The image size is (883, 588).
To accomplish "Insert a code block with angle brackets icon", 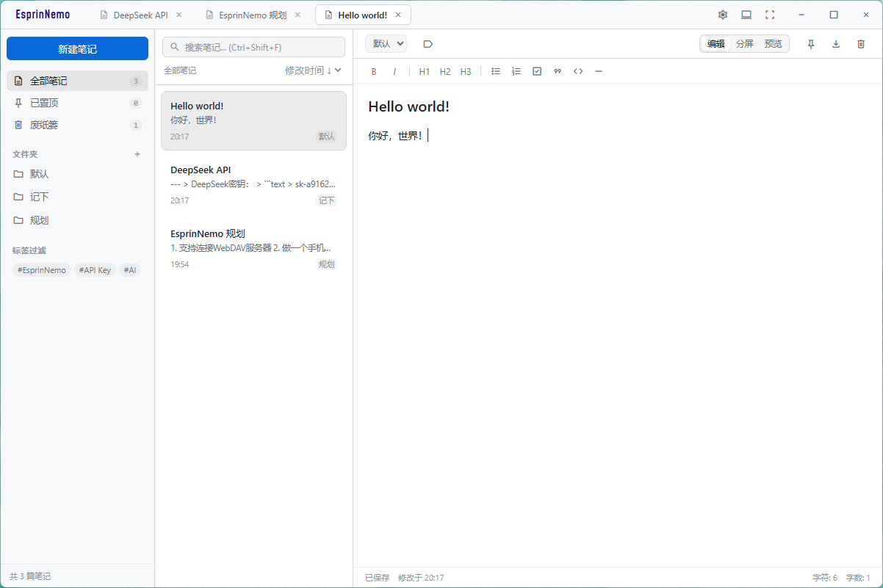I will pos(578,71).
